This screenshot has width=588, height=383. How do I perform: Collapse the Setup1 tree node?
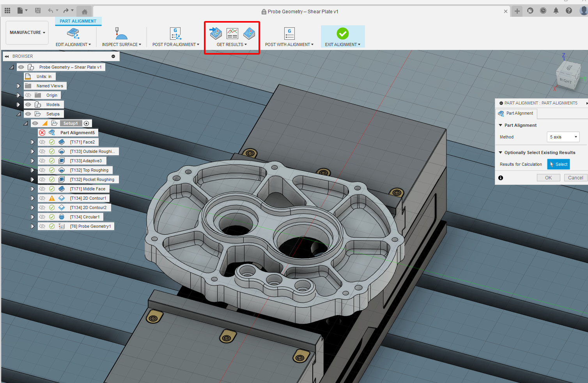[25, 123]
